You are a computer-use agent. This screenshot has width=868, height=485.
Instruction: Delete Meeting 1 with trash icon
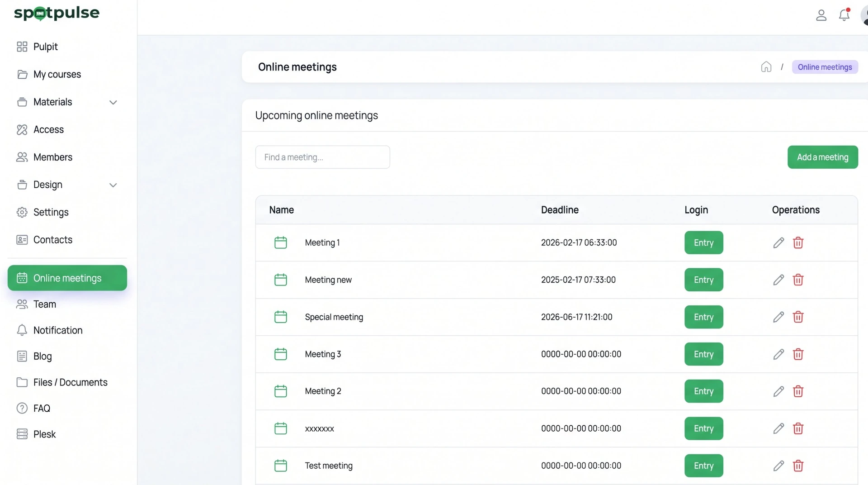pyautogui.click(x=798, y=242)
